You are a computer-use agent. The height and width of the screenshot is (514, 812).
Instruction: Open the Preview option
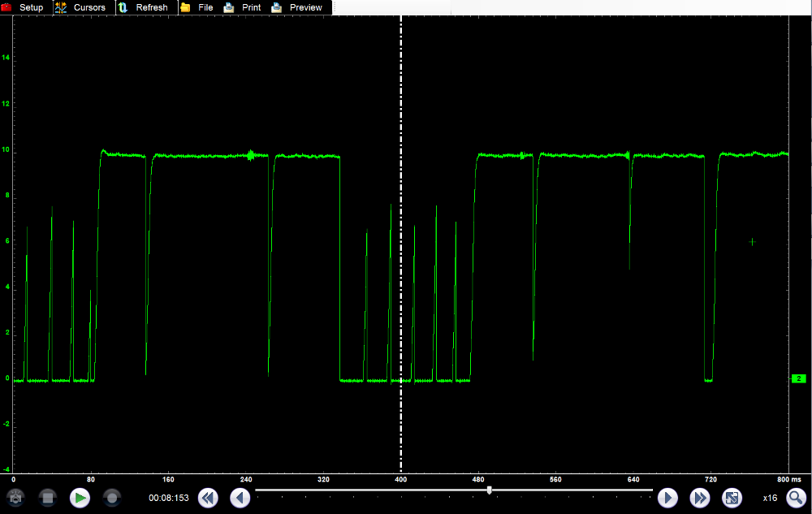pos(305,7)
